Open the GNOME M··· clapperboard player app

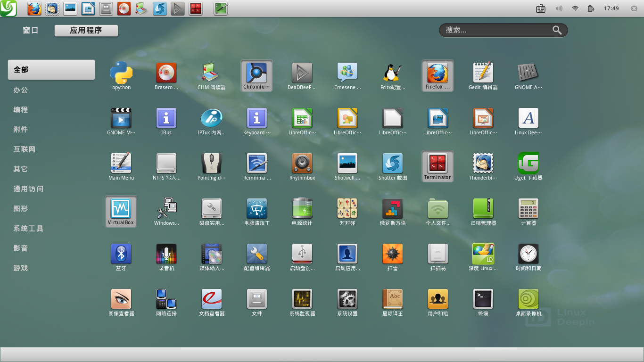pyautogui.click(x=121, y=122)
